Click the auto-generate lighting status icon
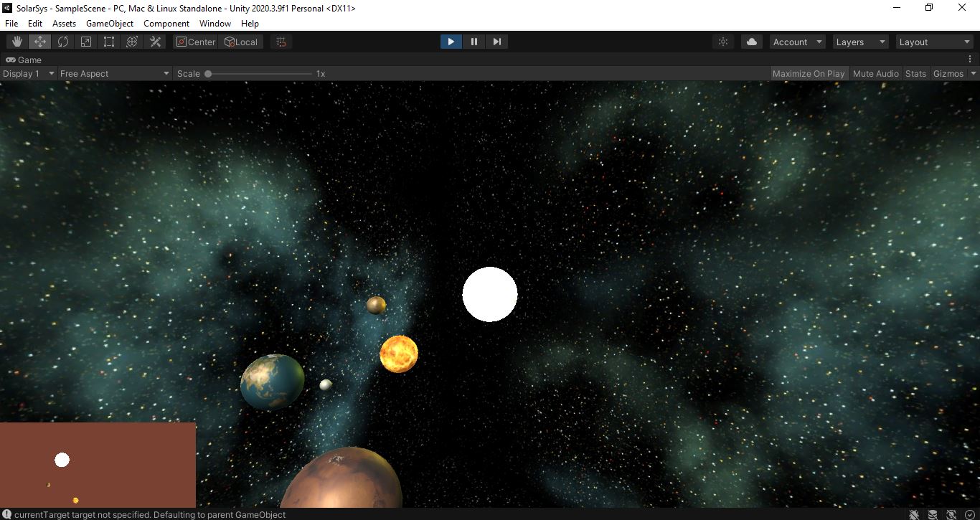This screenshot has height=520, width=980. [x=951, y=514]
